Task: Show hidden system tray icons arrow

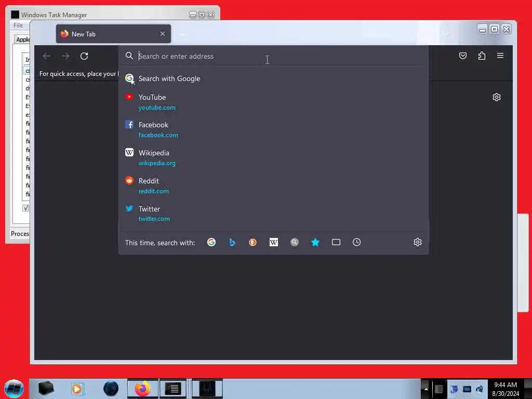Action: tap(426, 389)
